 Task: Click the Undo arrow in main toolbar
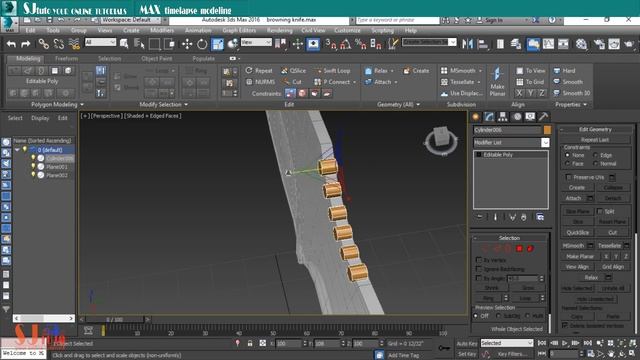coord(11,44)
